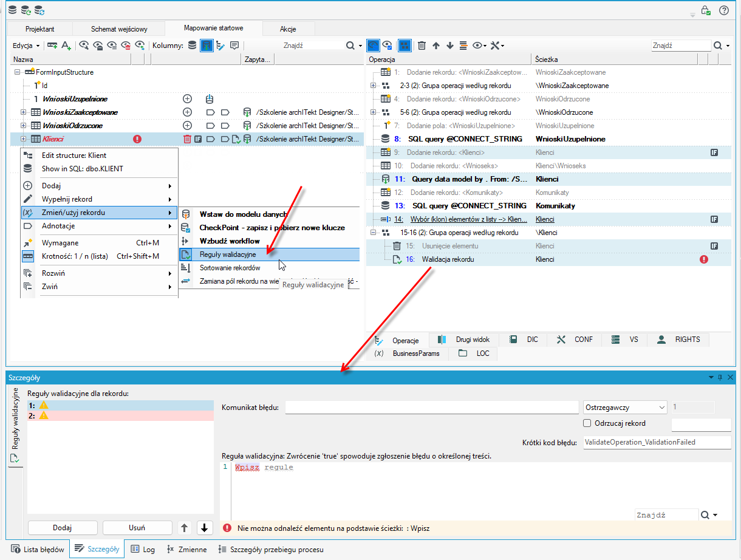Select operation 13 SQL query row
The image size is (741, 560).
click(549, 206)
